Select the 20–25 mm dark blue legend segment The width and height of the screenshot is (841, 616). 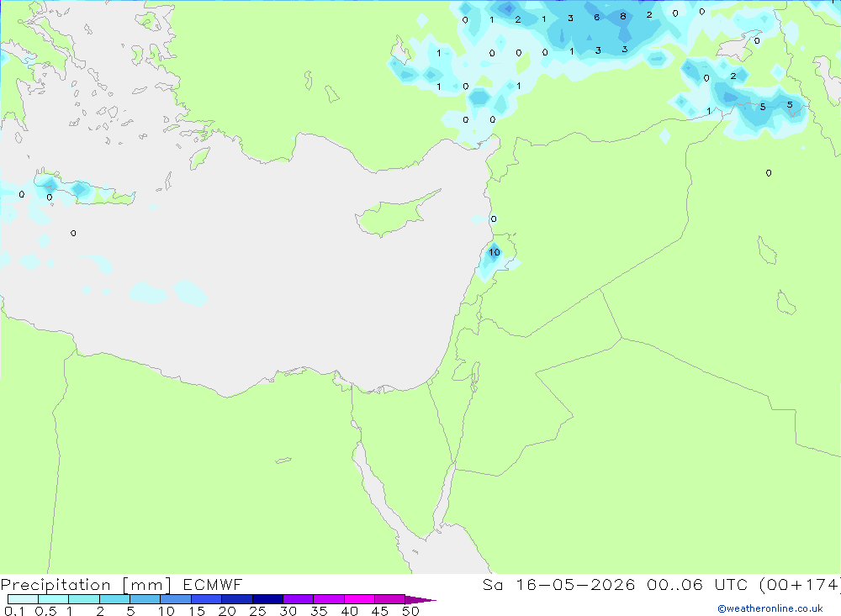(x=236, y=599)
